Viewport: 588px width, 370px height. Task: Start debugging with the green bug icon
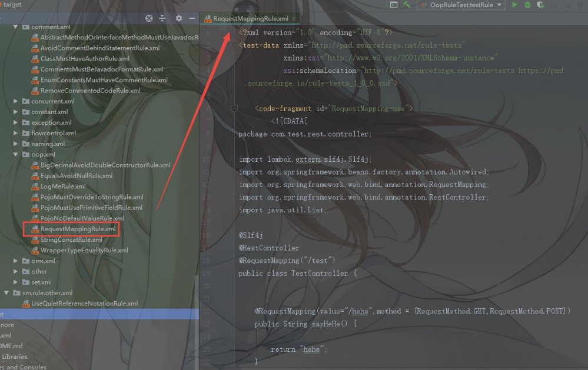(x=527, y=5)
